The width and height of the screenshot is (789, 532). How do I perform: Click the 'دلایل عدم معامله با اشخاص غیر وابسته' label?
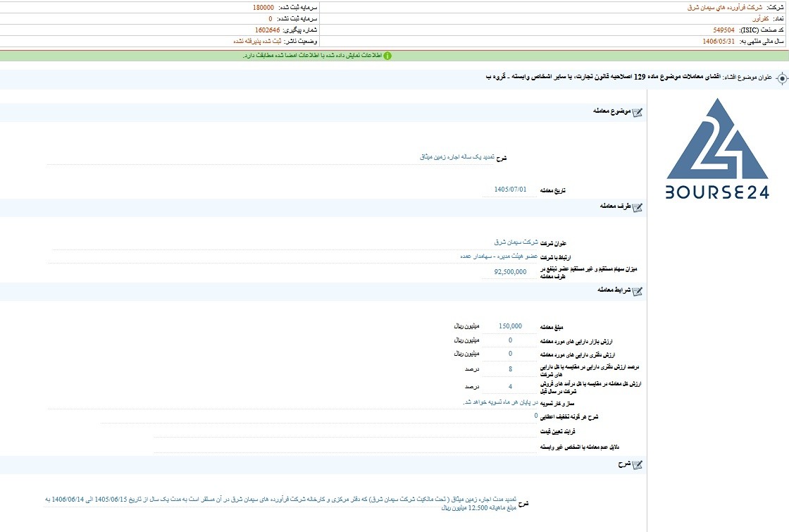tap(579, 447)
